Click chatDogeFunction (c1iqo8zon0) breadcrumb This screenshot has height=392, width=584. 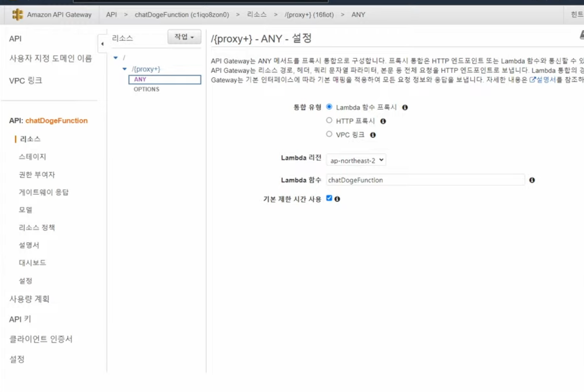tap(182, 15)
